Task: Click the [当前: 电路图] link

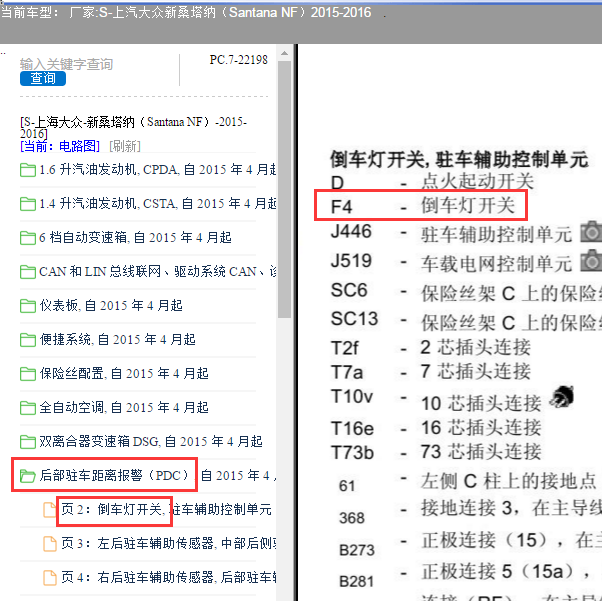Action: pyautogui.click(x=60, y=146)
